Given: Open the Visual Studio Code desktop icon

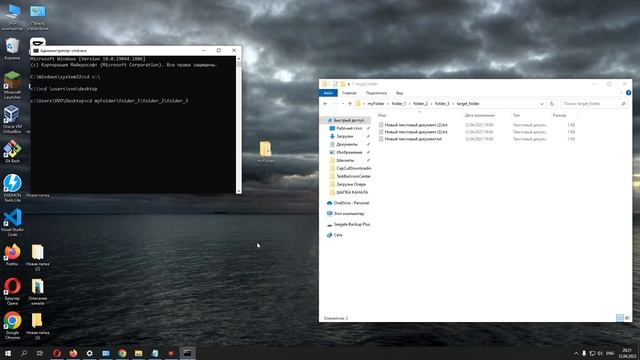Looking at the screenshot, I should 12,222.
